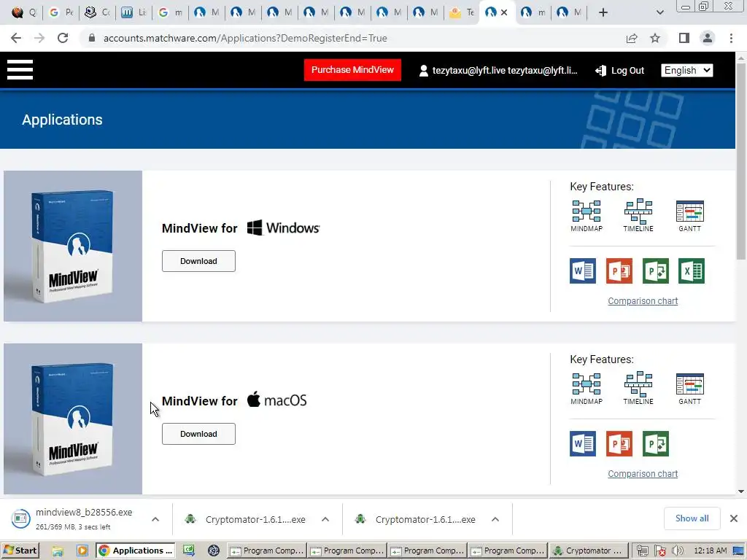747x560 pixels.
Task: Switch to the 'Cc' tab
Action: click(97, 12)
